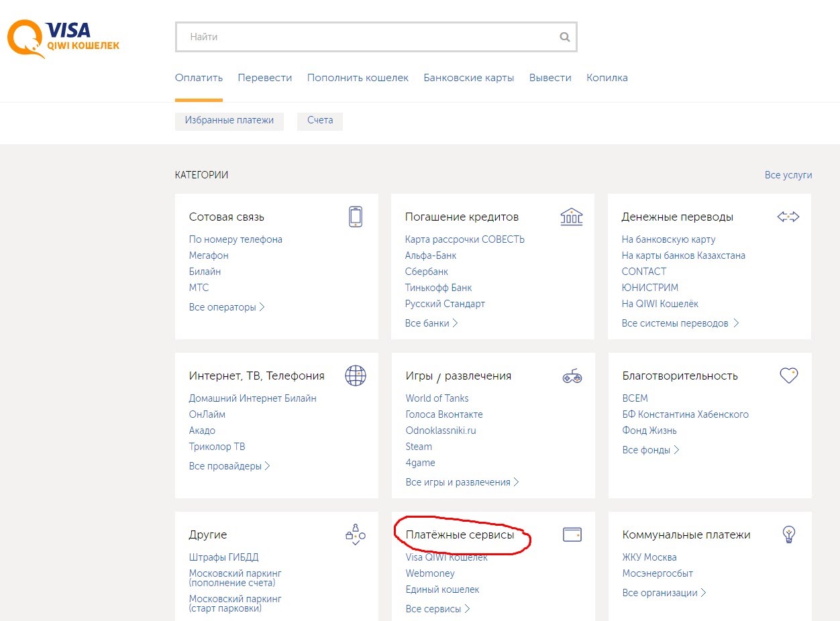Open Голоса Вконтакте

444,414
